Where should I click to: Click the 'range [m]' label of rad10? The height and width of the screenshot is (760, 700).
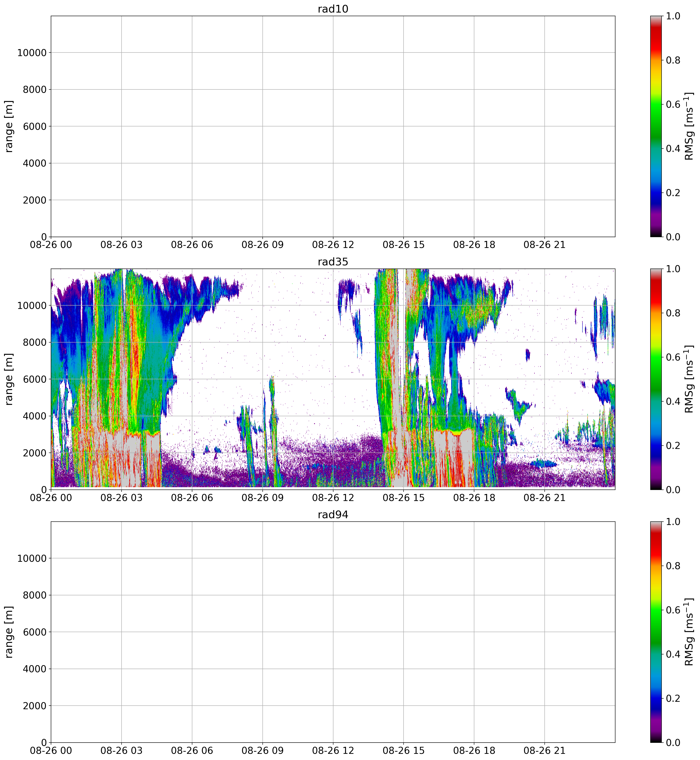pos(9,126)
